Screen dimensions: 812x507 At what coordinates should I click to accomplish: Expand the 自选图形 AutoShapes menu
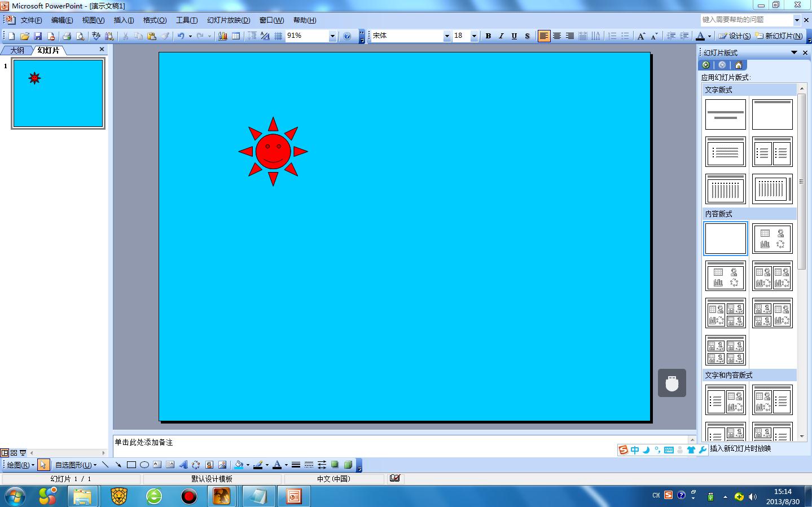(x=76, y=465)
